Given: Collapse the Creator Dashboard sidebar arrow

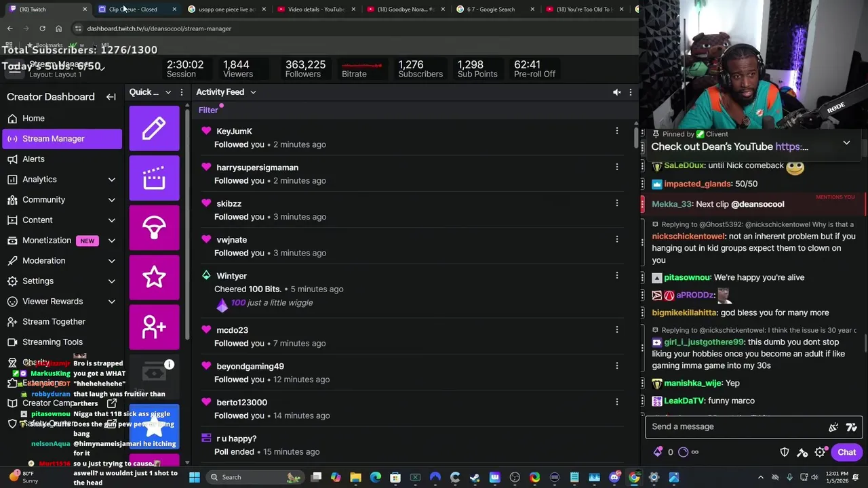Looking at the screenshot, I should 111,97.
